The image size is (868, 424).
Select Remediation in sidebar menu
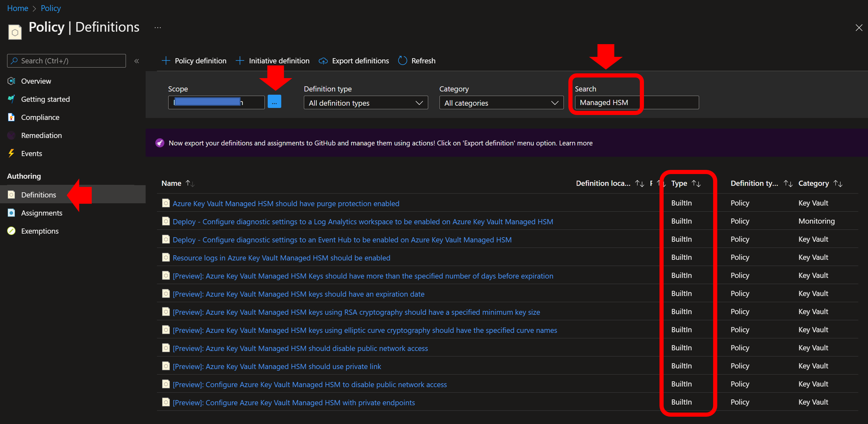point(41,135)
